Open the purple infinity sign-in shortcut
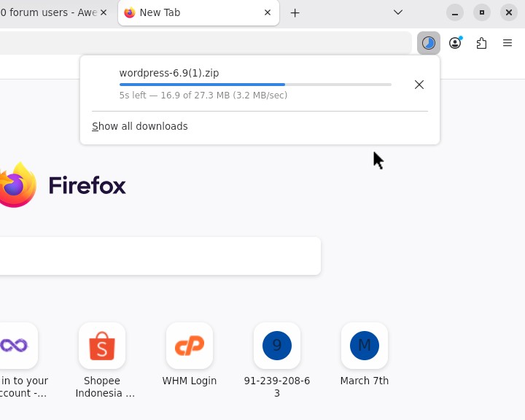Image resolution: width=525 pixels, height=420 pixels. pos(16,346)
